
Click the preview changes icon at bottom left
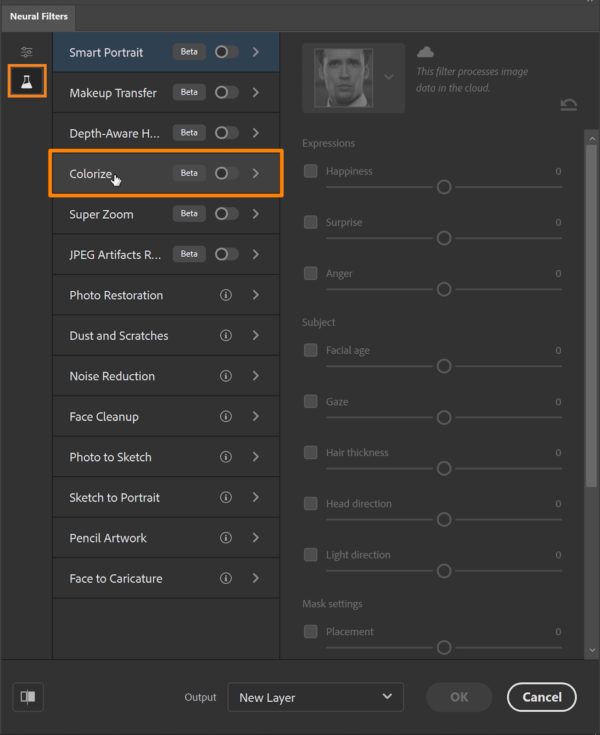click(x=28, y=697)
